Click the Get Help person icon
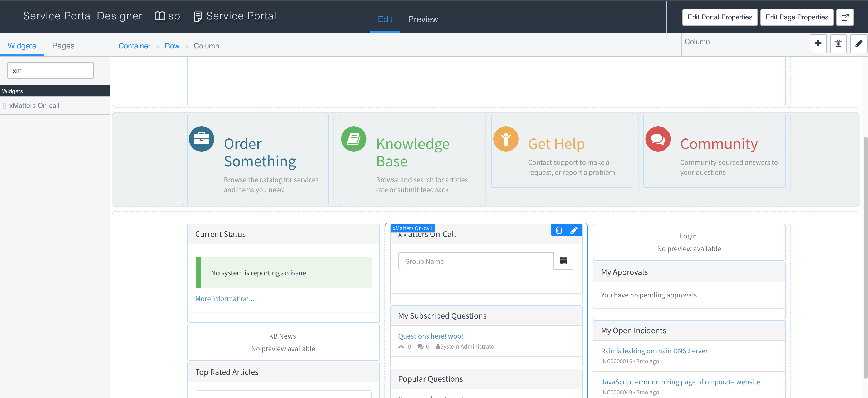The height and width of the screenshot is (398, 868). pos(505,139)
